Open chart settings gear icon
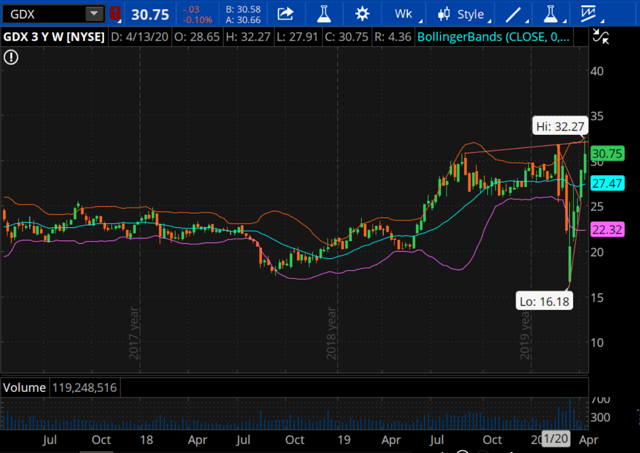Viewport: 640px width, 453px height. [x=362, y=14]
